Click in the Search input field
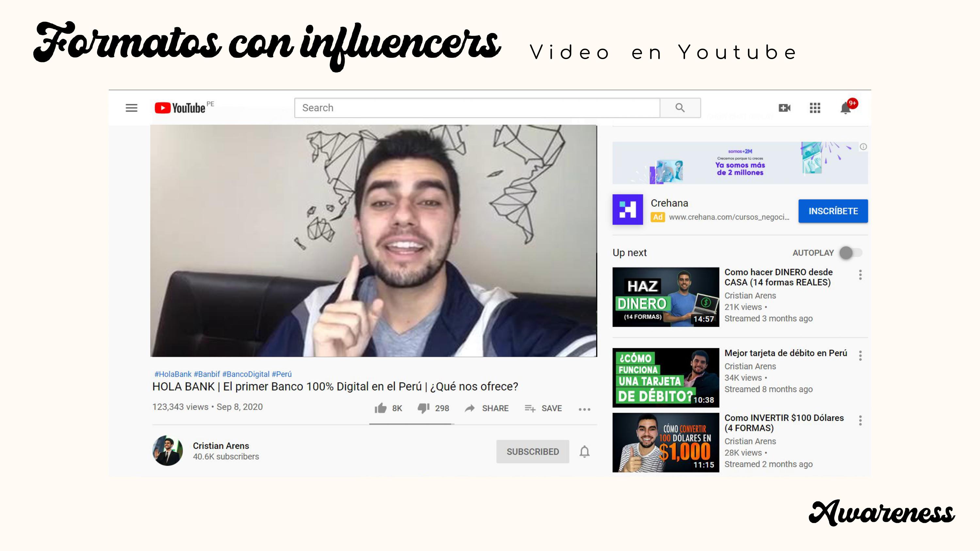This screenshot has height=551, width=980. pos(477,108)
